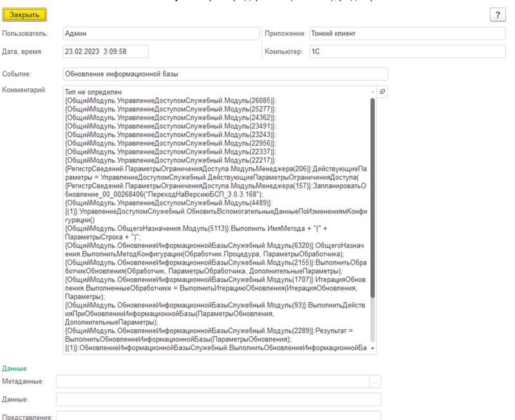Click the comment vertical scrollbar thumb
Image resolution: width=515 pixels, height=420 pixels.
[373, 198]
